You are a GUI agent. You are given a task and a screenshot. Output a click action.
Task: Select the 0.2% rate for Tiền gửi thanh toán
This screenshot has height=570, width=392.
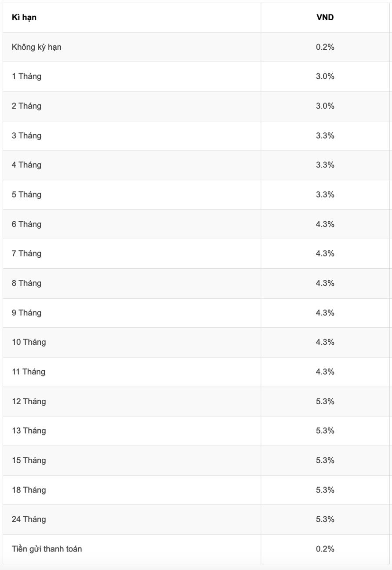[325, 549]
